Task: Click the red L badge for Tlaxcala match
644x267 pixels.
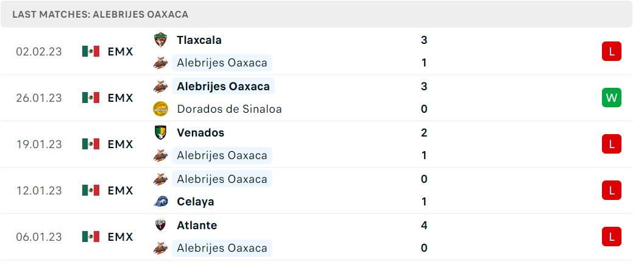Action: [612, 51]
